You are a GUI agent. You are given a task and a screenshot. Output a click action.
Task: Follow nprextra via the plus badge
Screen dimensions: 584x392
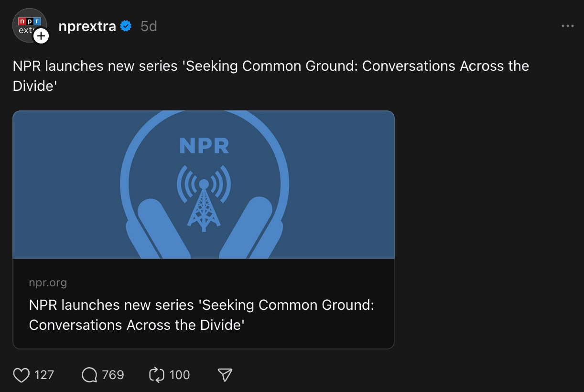pyautogui.click(x=41, y=36)
